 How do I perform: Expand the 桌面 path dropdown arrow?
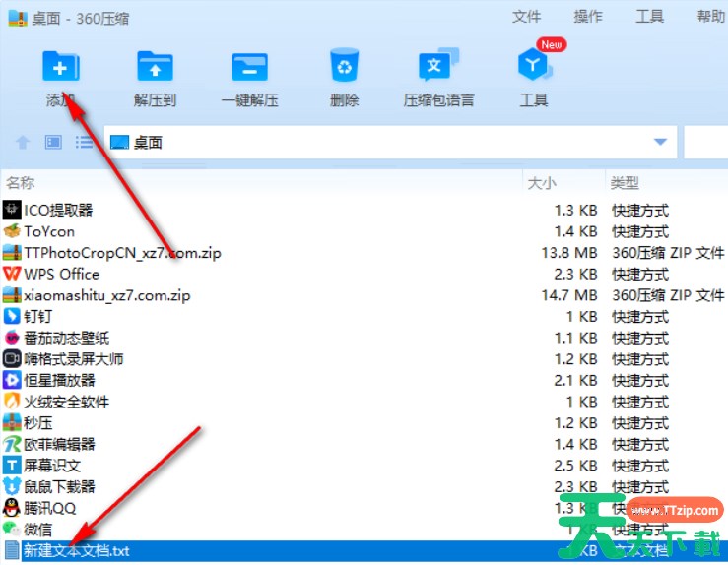click(x=660, y=142)
